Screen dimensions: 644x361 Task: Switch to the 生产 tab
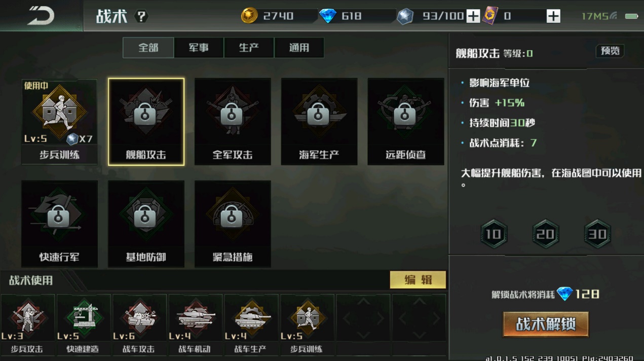[x=249, y=48]
